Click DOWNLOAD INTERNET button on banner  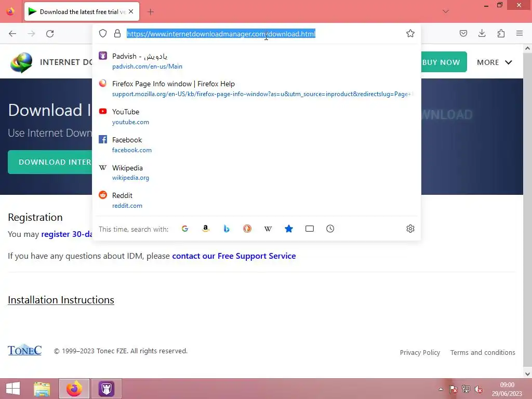pyautogui.click(x=50, y=162)
